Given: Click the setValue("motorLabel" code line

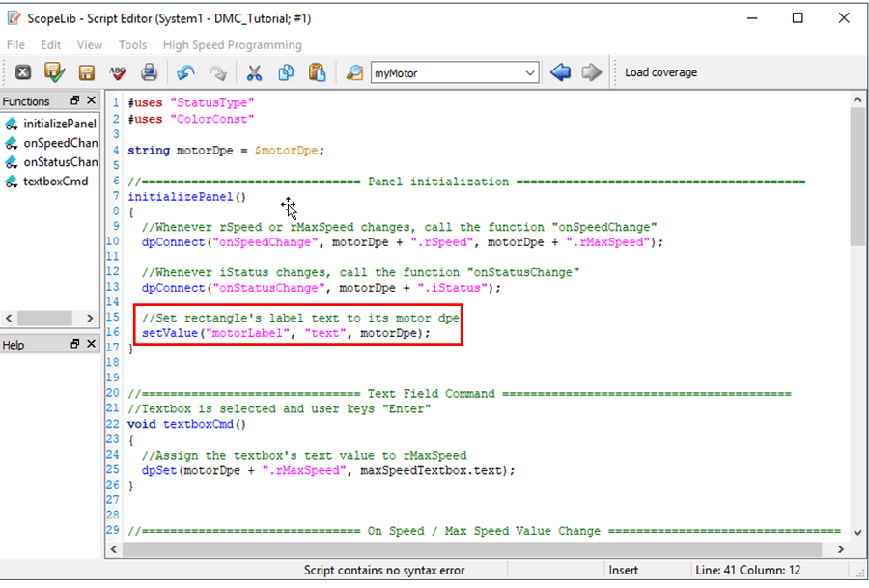Looking at the screenshot, I should coord(286,333).
